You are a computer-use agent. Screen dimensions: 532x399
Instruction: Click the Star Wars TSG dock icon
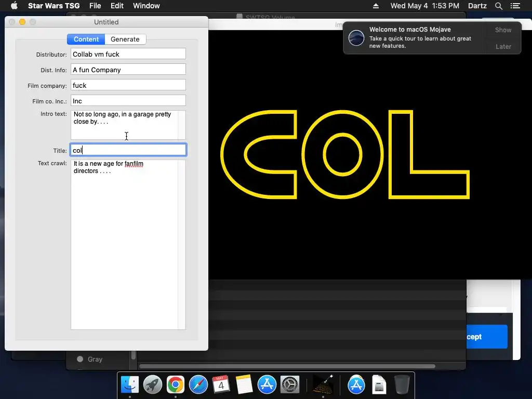pyautogui.click(x=323, y=385)
